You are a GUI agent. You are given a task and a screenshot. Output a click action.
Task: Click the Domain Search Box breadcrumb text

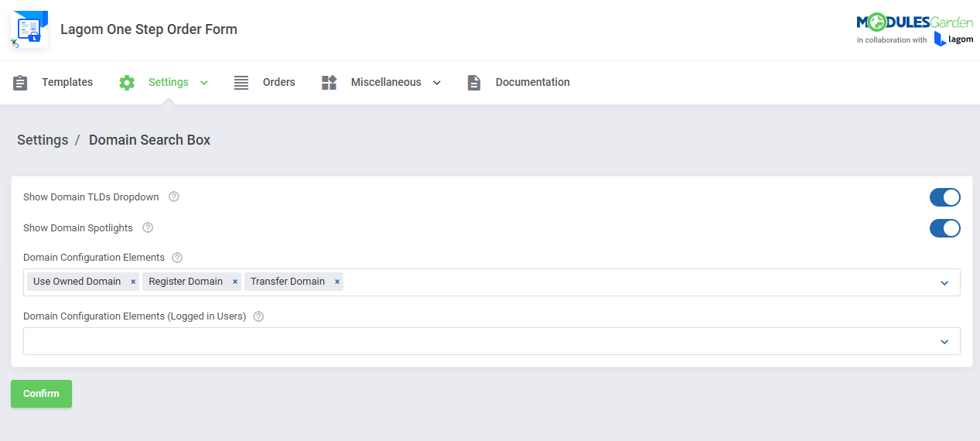(x=149, y=140)
